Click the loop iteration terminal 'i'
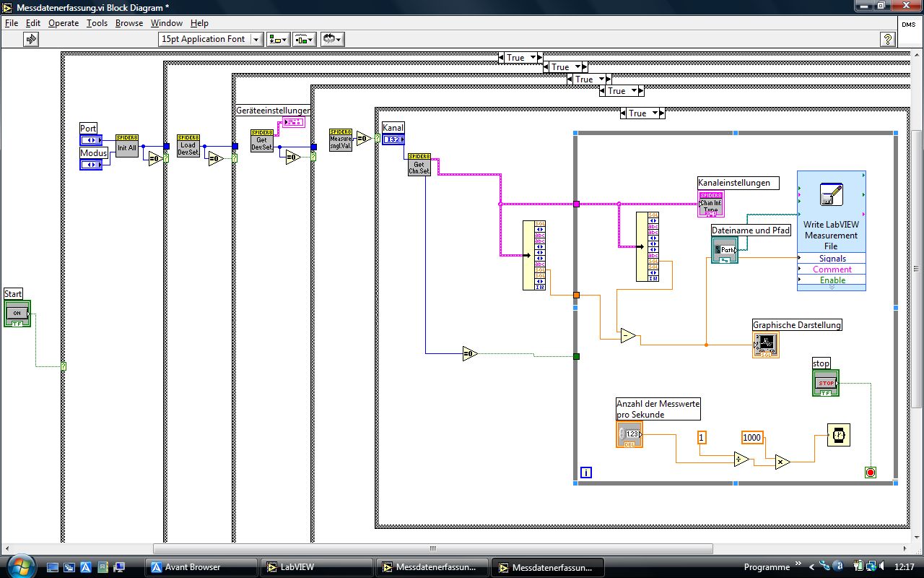The height and width of the screenshot is (578, 924). (x=586, y=473)
